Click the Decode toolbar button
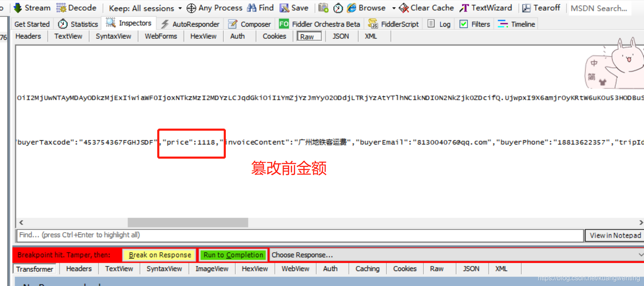This screenshot has width=644, height=286. 77,8
